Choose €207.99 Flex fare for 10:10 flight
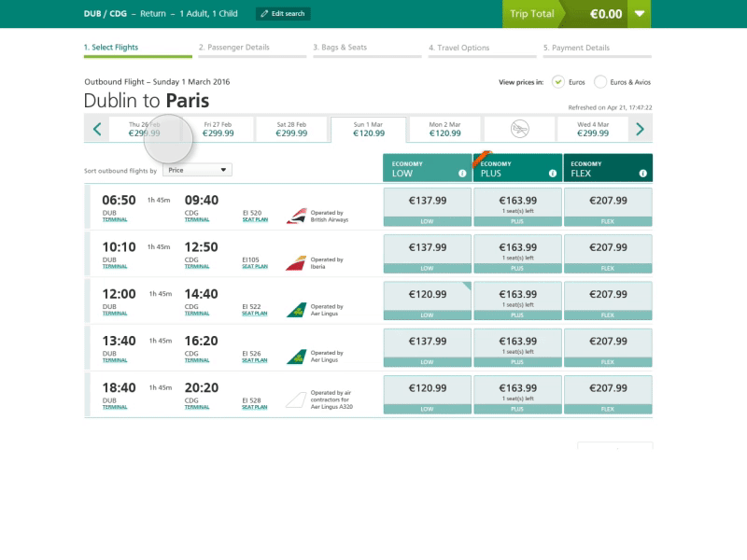The width and height of the screenshot is (747, 560). (x=608, y=254)
